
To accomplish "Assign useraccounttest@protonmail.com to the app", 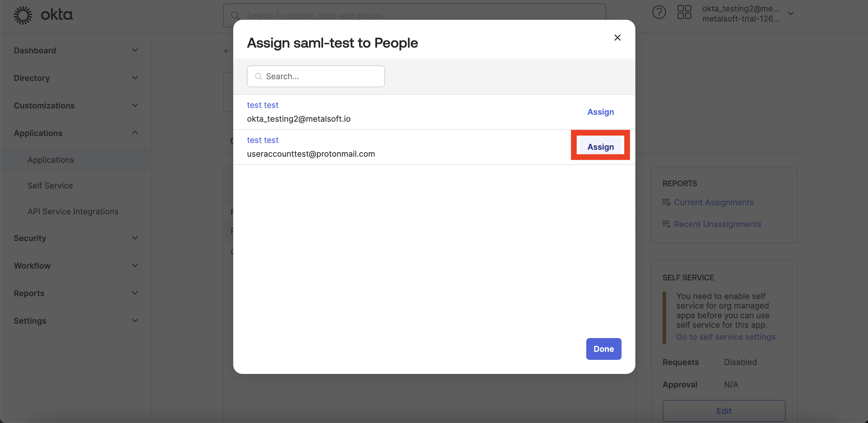I will pyautogui.click(x=601, y=147).
